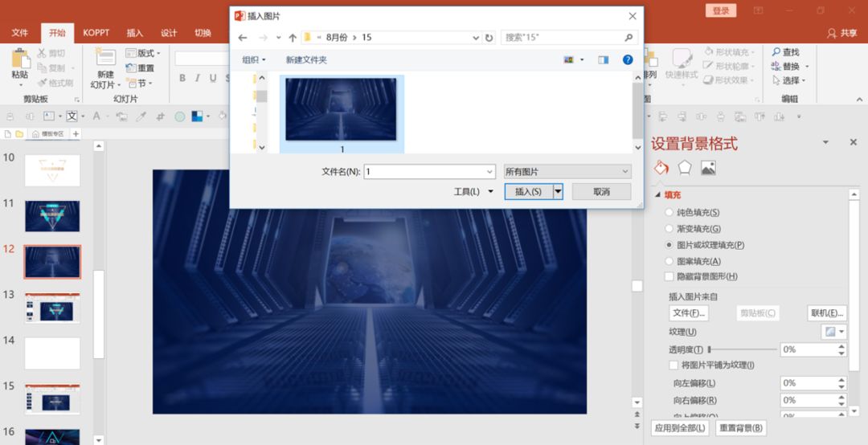Screen dimensions: 868x445
Task: Toggle the preview pane icon in dialog
Action: 604,59
